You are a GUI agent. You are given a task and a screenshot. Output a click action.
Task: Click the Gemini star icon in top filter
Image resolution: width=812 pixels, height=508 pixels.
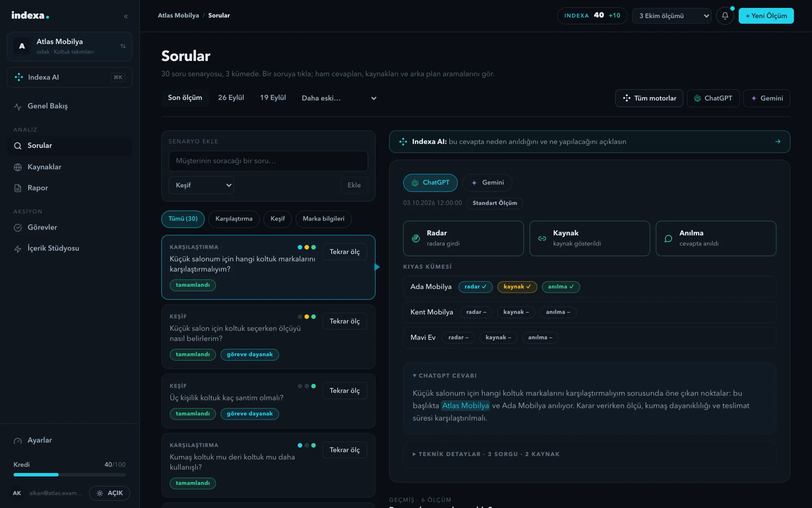click(x=754, y=98)
